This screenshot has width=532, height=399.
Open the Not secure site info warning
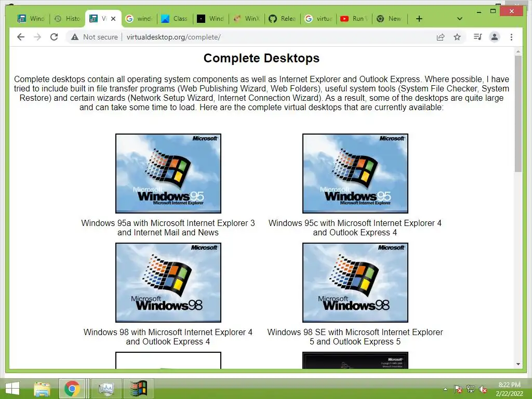click(x=95, y=37)
